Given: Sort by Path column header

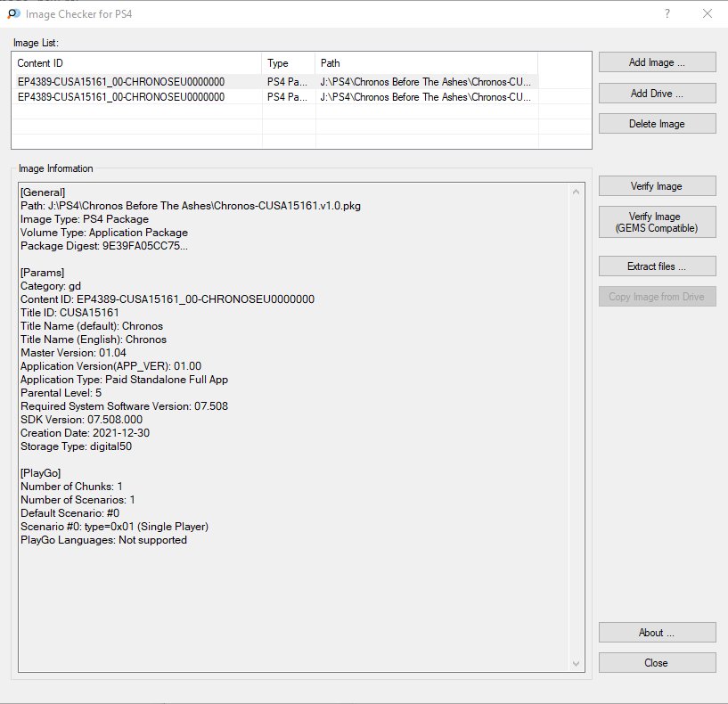Looking at the screenshot, I should coord(427,63).
